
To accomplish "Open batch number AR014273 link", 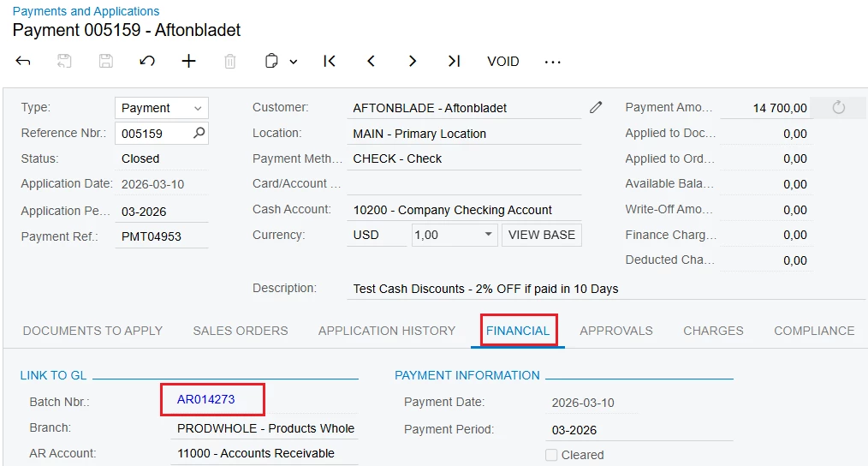I will pyautogui.click(x=206, y=399).
